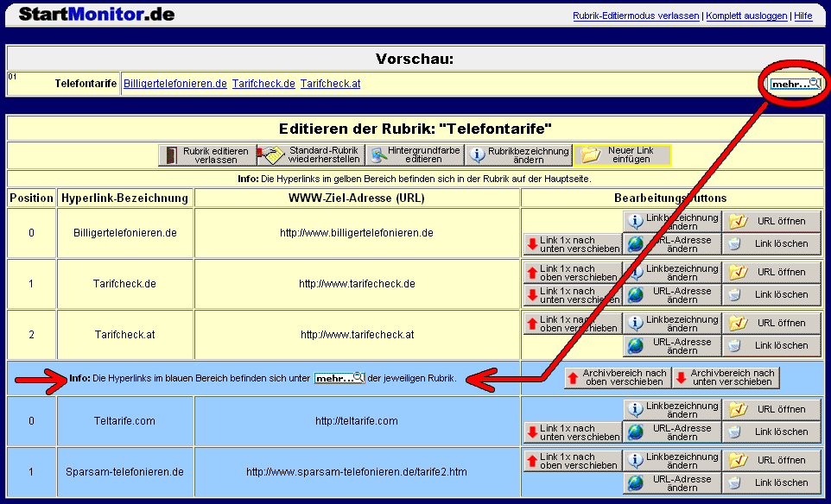Viewport: 831px width, 504px height.
Task: Open URL for Tarifcheck.de row
Action: tap(772, 273)
